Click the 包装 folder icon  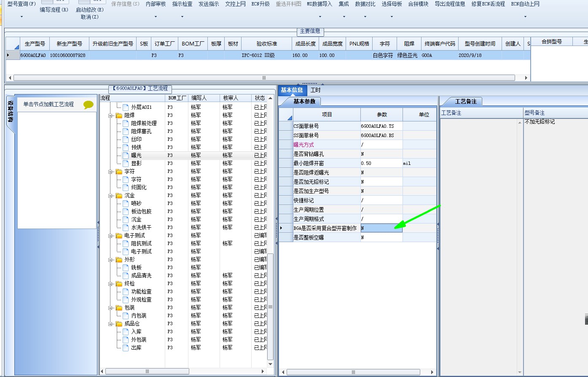(119, 308)
